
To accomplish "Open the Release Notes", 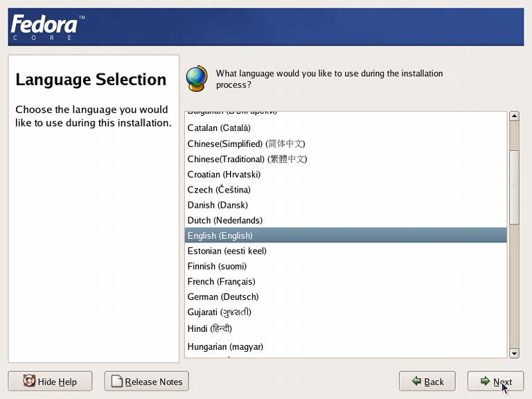I will point(146,381).
